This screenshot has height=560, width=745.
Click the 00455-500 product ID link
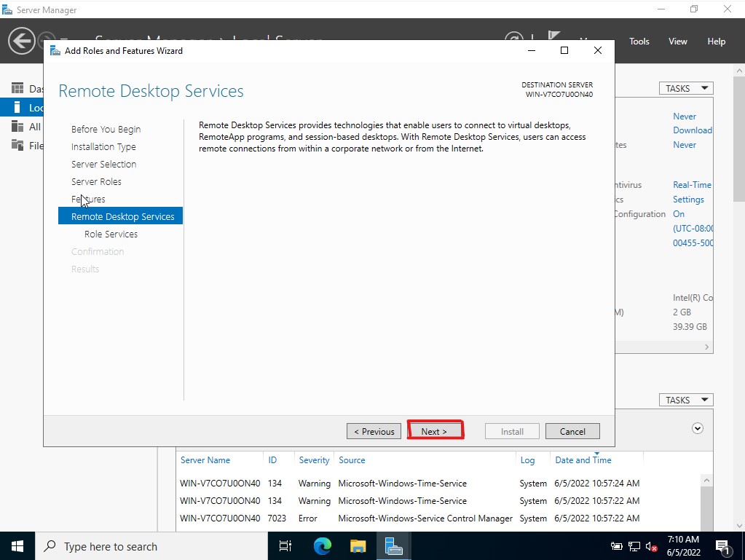click(x=693, y=242)
